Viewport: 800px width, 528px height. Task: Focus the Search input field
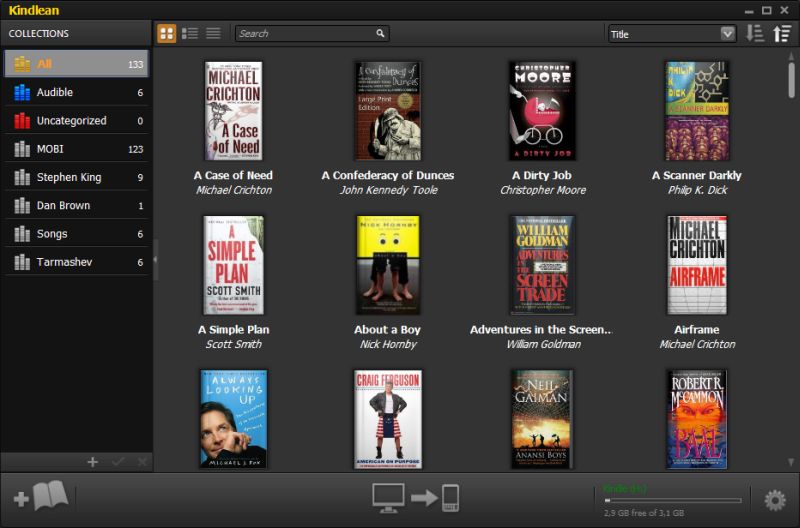(x=312, y=34)
